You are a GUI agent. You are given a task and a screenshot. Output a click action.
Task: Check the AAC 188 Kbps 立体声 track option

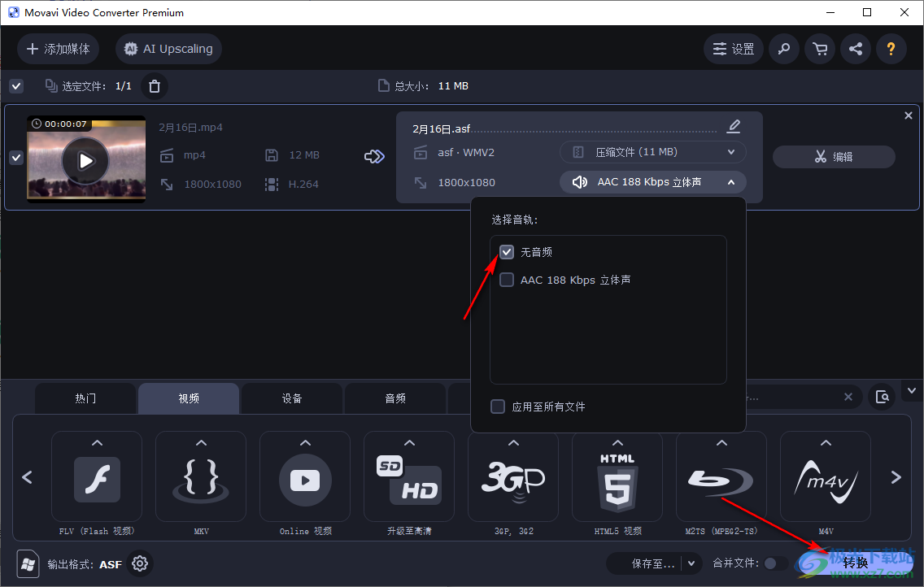pos(507,280)
